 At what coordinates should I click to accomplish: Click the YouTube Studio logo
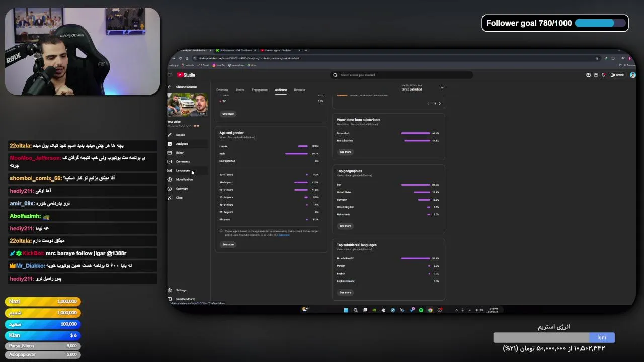tap(187, 75)
